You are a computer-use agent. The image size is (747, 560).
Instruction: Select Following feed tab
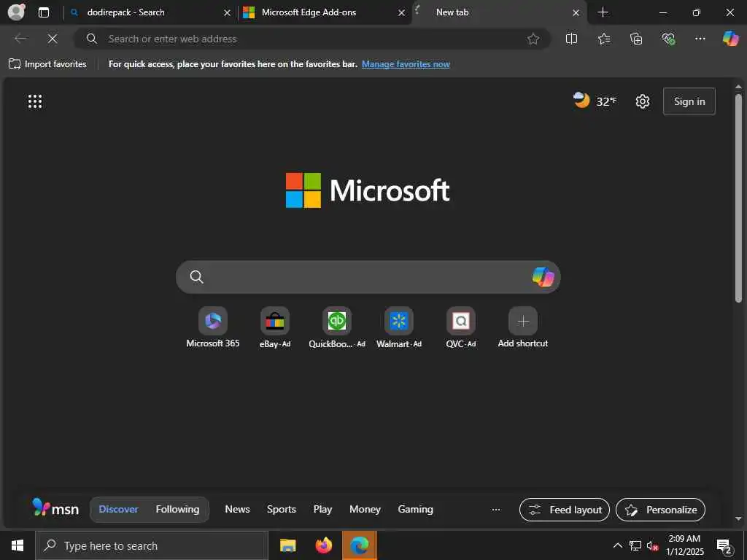[x=178, y=509]
